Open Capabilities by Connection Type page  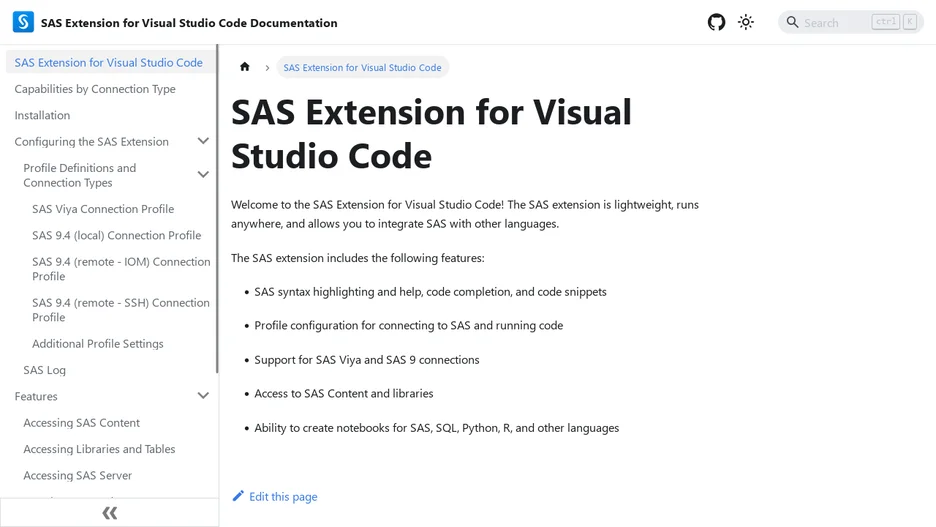(x=95, y=89)
